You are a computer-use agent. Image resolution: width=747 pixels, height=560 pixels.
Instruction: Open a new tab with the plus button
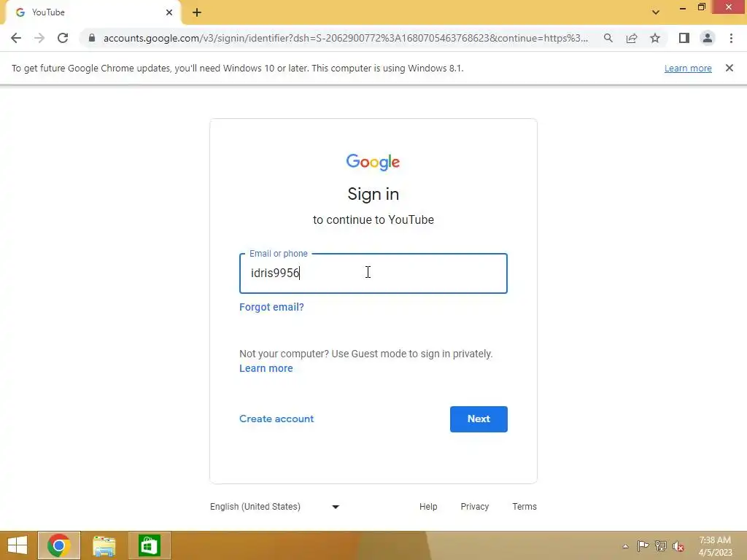click(x=197, y=12)
